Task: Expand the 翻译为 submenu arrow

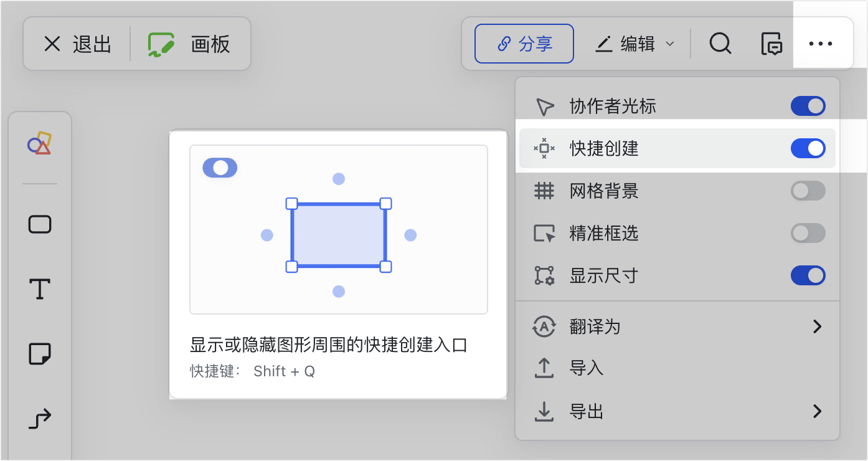Action: [x=818, y=326]
